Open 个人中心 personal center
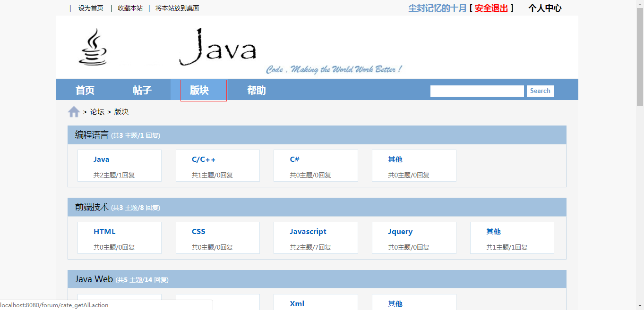Screen dimensions: 644x310 (545, 8)
